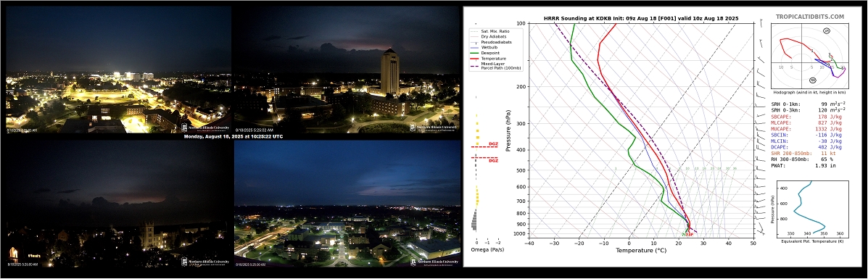
Task: Open the bottom-left dark storm cloud webcam
Action: 118,204
